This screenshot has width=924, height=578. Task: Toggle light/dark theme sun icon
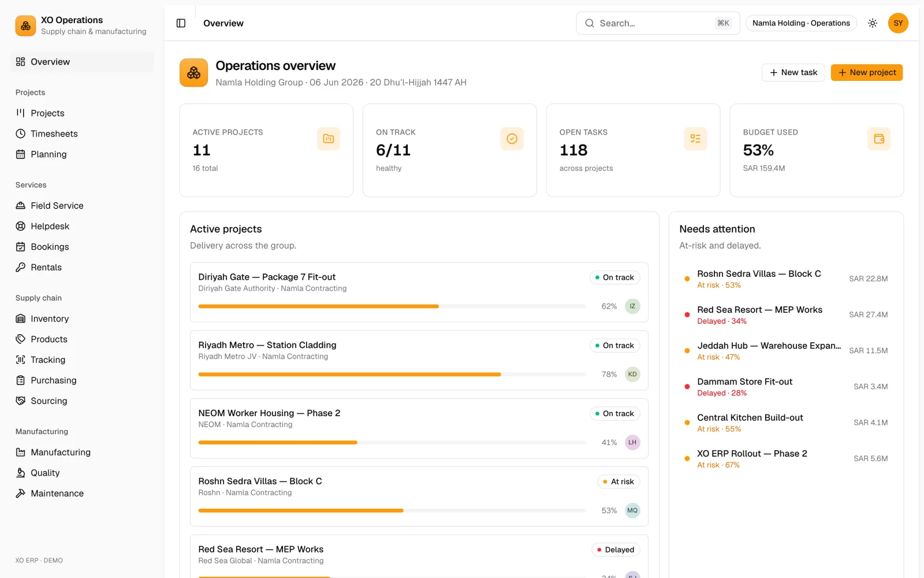(873, 23)
